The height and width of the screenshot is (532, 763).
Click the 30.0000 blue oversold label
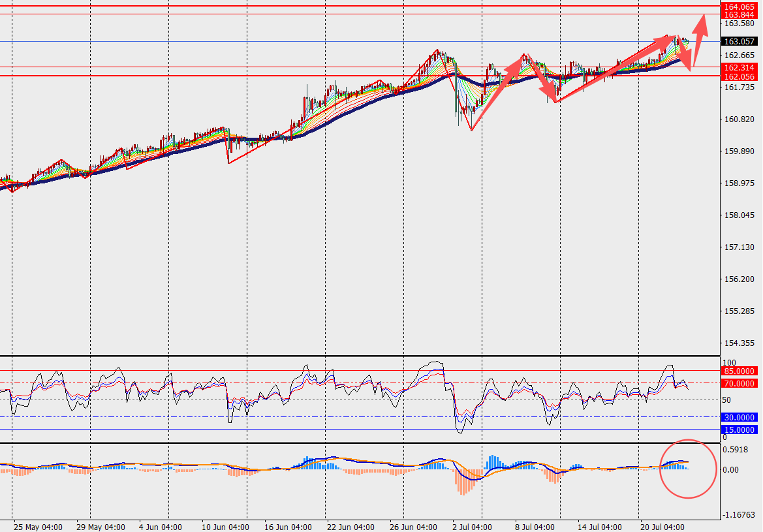click(739, 417)
